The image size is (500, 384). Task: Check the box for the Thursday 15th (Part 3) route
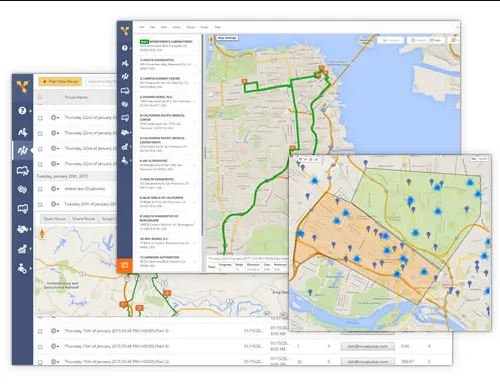40,331
